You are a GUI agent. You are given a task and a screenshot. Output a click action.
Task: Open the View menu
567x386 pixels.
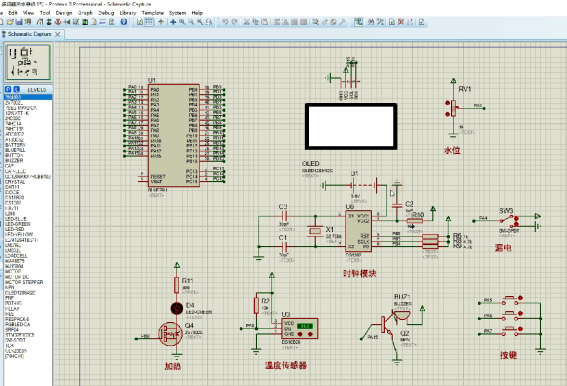(x=28, y=13)
